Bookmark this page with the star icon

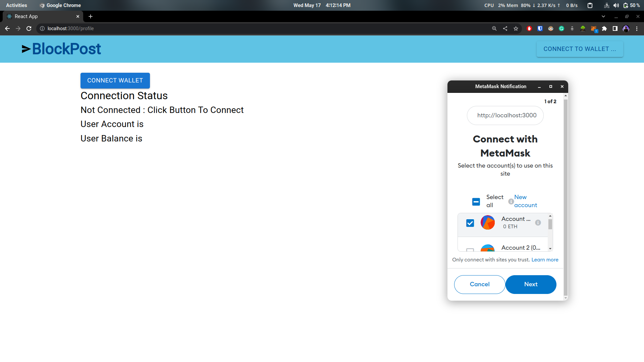(516, 28)
